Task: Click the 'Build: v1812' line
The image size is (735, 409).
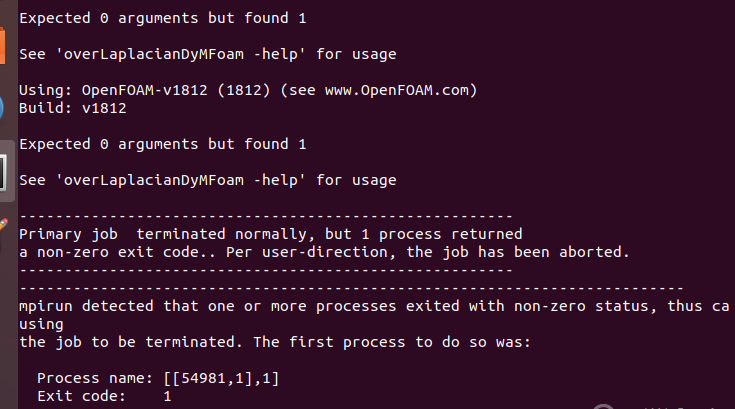Action: (73, 108)
